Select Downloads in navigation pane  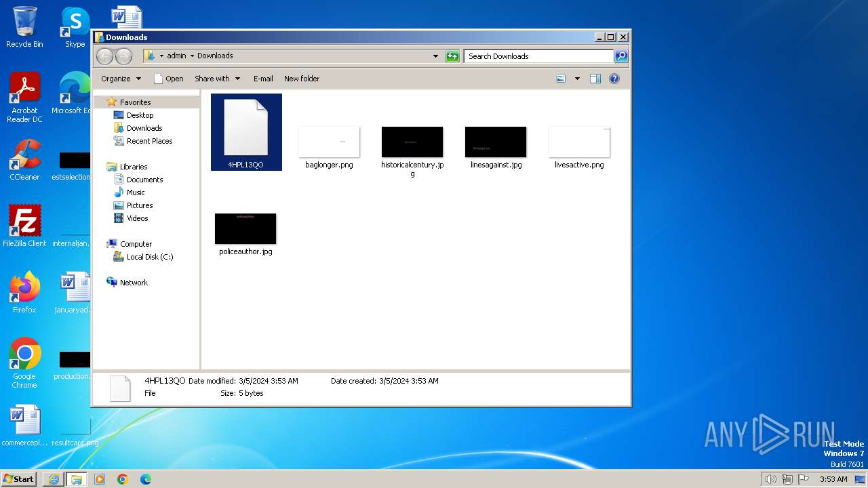click(144, 128)
